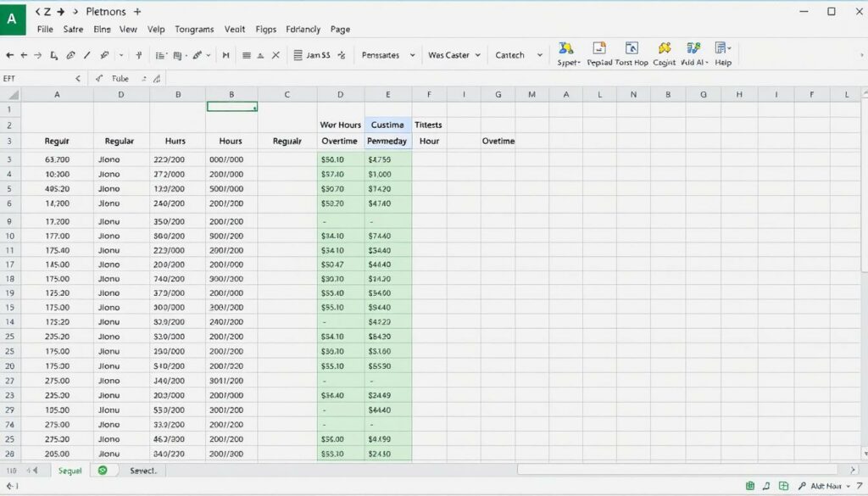Click the formula bar input area

tap(515, 79)
